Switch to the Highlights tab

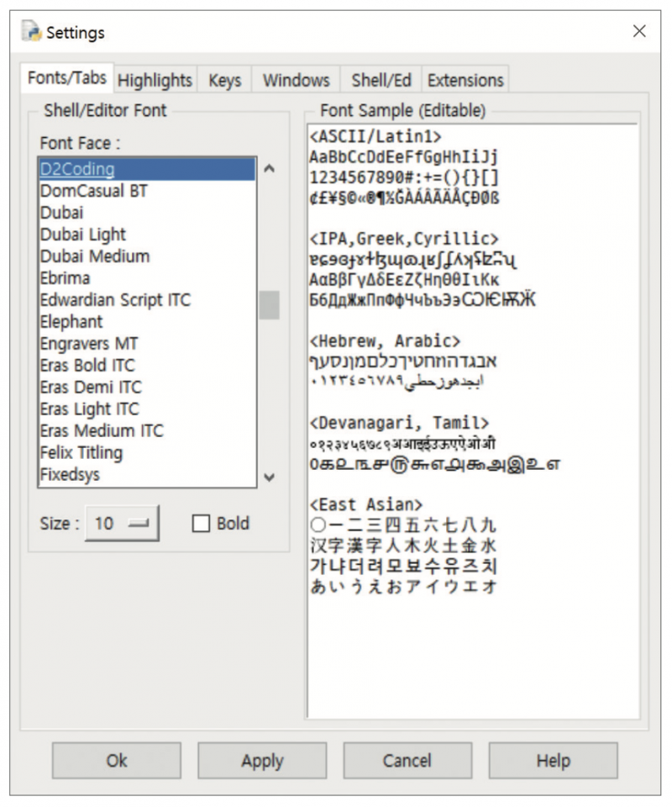(x=155, y=80)
